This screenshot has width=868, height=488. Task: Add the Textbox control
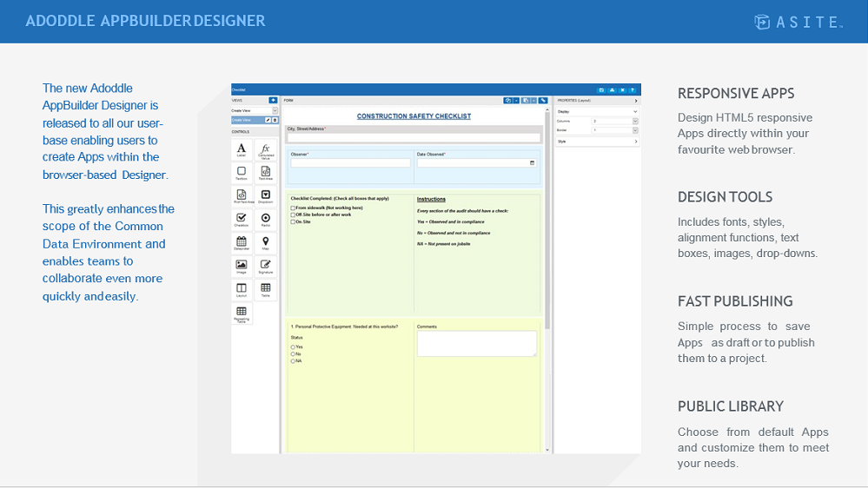tap(242, 173)
